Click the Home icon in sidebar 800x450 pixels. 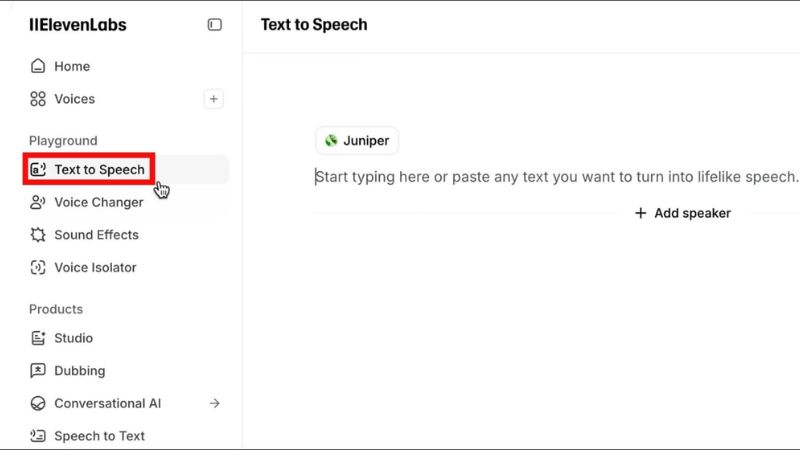click(x=38, y=66)
